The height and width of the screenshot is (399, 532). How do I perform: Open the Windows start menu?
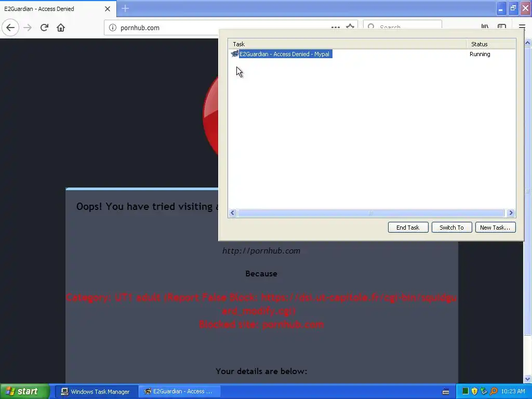24,391
